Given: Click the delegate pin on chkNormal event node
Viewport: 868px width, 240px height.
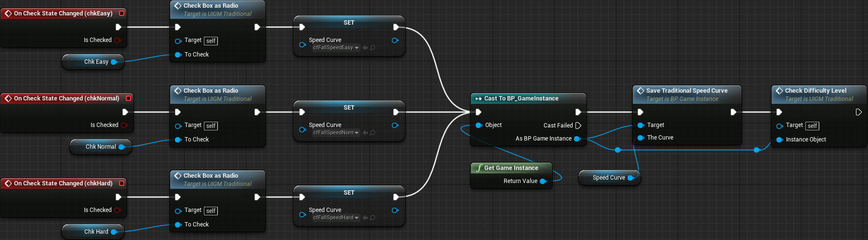Looking at the screenshot, I should tap(128, 99).
